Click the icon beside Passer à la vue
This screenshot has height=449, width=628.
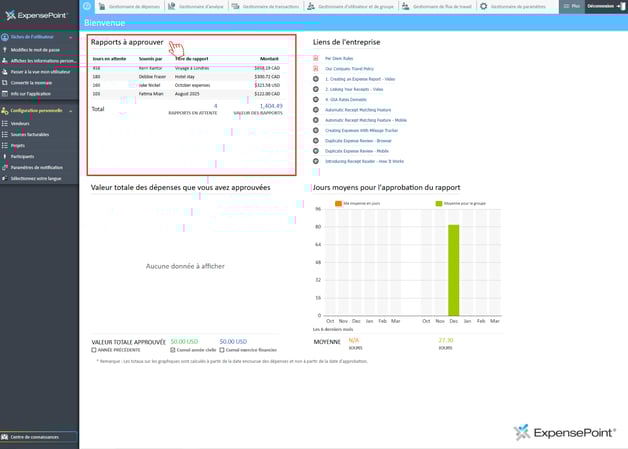[x=5, y=72]
